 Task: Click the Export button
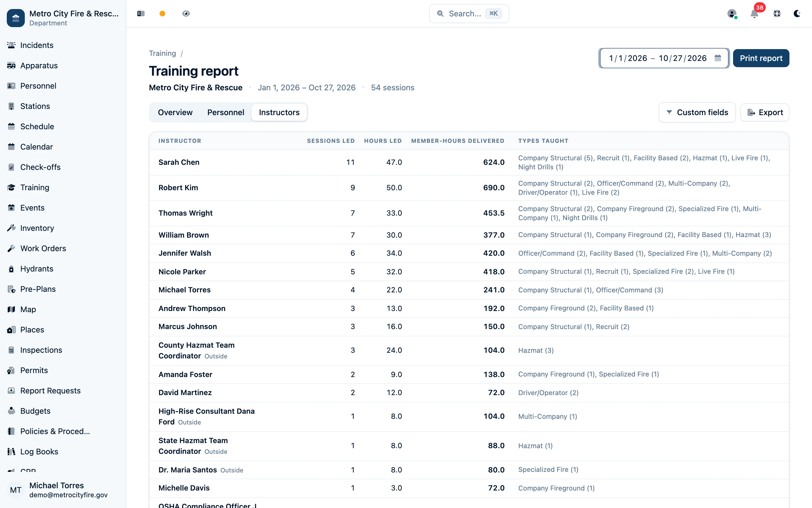tap(765, 112)
